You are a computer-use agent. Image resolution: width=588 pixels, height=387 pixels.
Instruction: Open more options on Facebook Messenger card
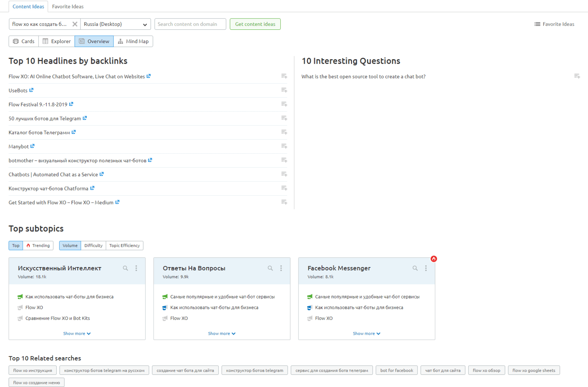pos(426,268)
